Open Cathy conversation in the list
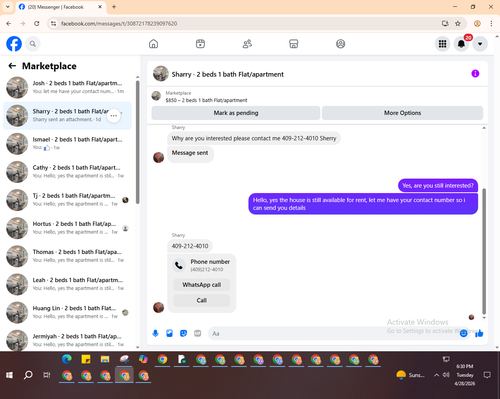The height and width of the screenshot is (399, 500). 67,172
